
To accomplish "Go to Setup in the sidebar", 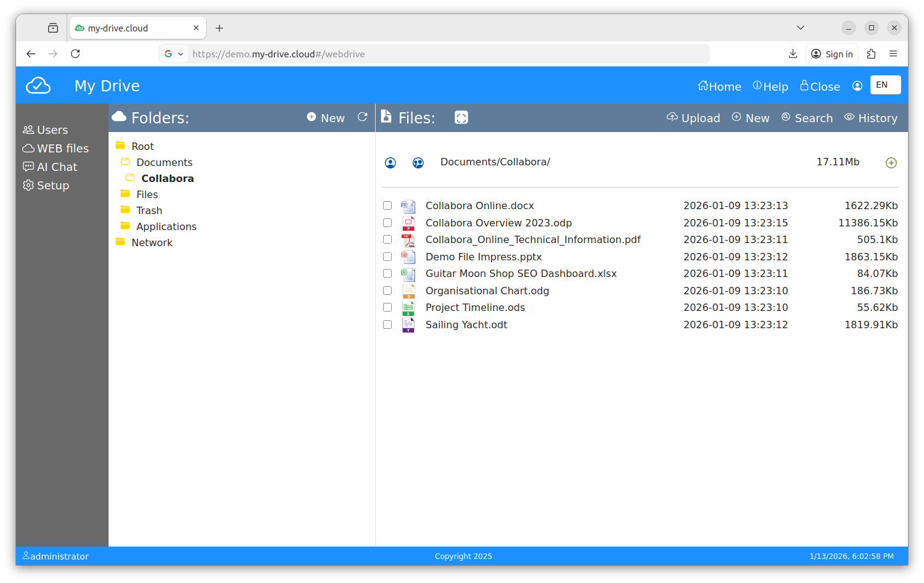I will coord(52,186).
